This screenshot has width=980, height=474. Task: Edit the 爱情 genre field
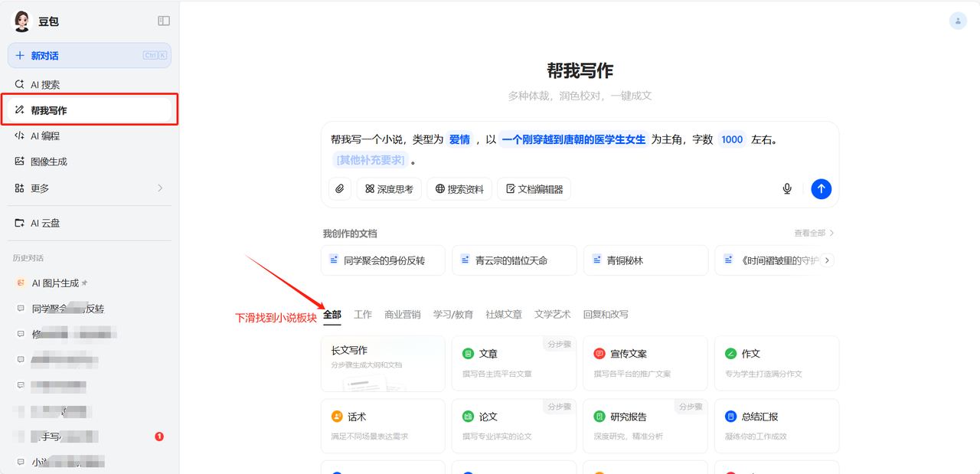(x=459, y=139)
